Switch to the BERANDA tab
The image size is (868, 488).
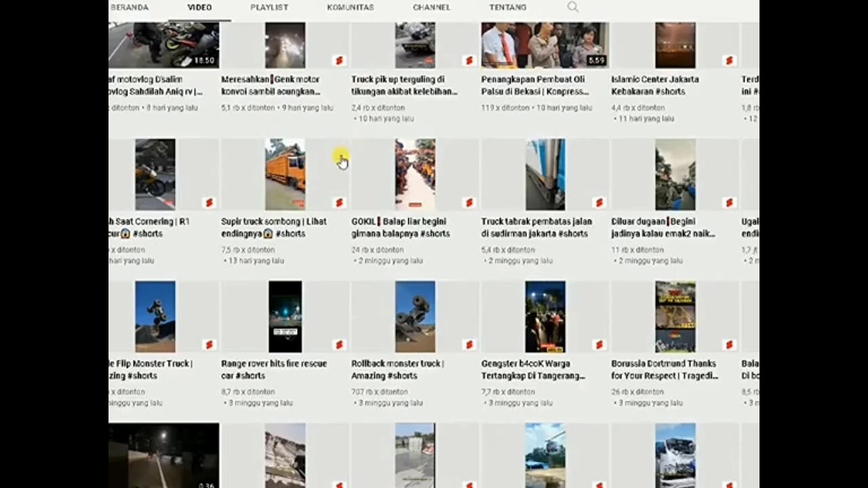point(130,7)
